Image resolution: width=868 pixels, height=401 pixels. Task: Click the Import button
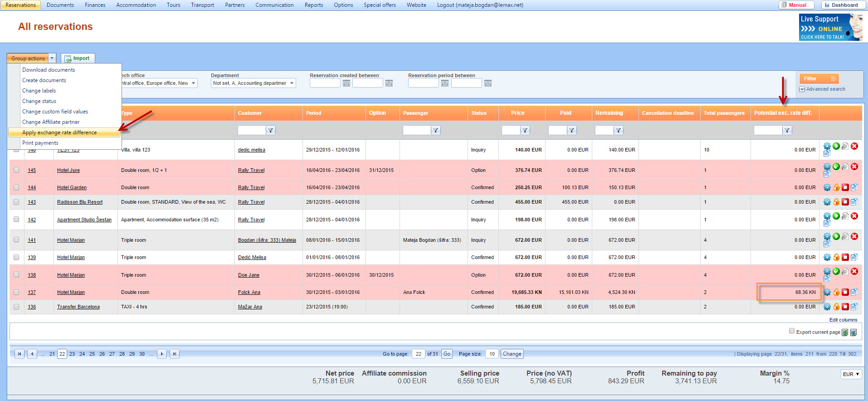coord(78,58)
